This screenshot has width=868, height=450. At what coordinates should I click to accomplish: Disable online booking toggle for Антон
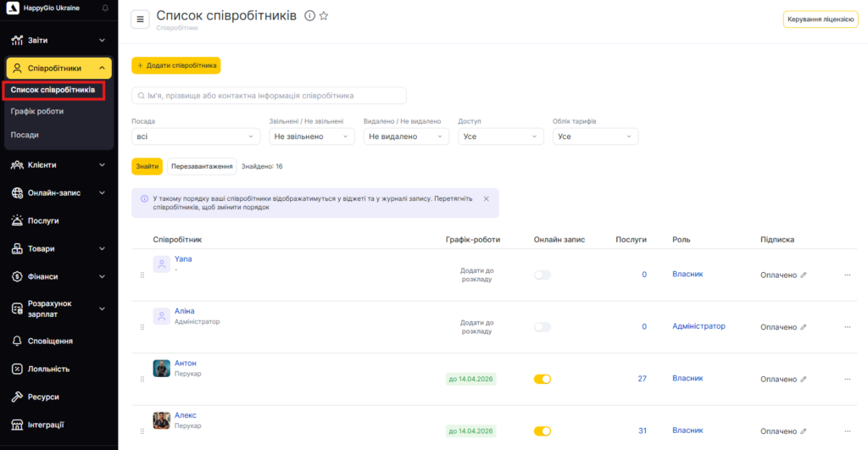point(542,379)
